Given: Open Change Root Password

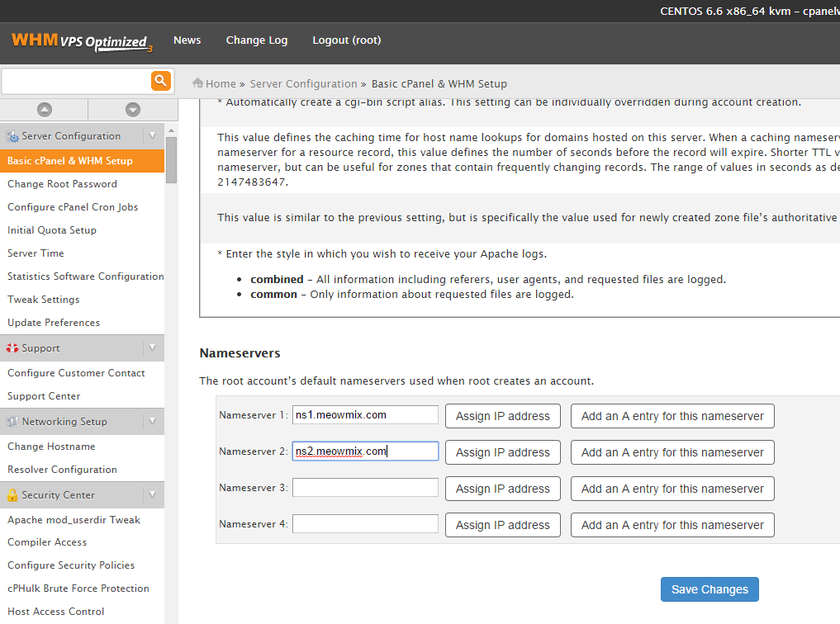Looking at the screenshot, I should pos(62,183).
